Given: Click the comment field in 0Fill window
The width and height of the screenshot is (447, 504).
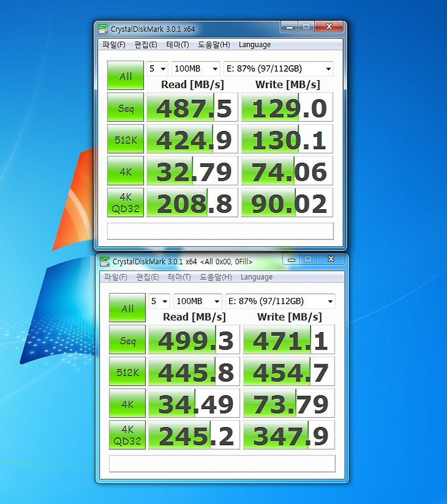Looking at the screenshot, I should click(222, 464).
